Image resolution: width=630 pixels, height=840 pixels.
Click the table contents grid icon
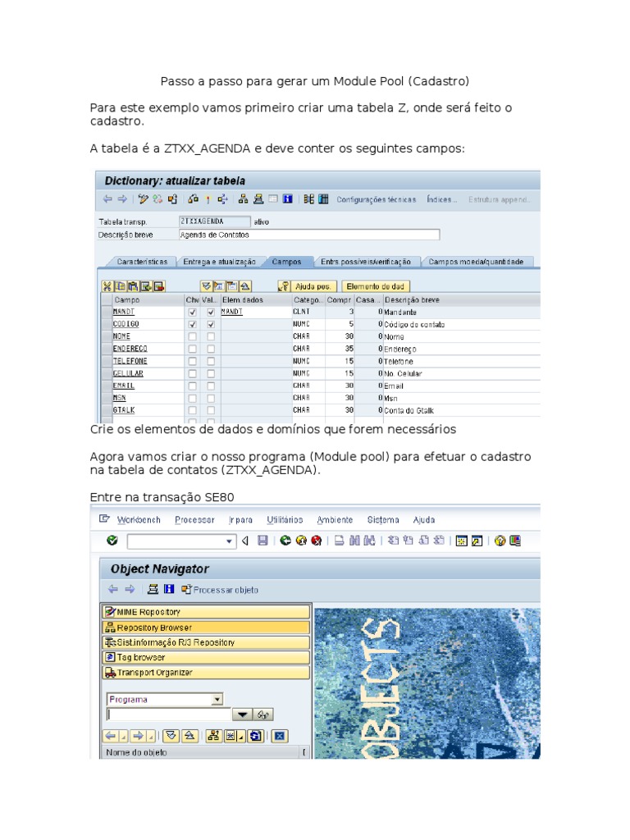point(323,199)
